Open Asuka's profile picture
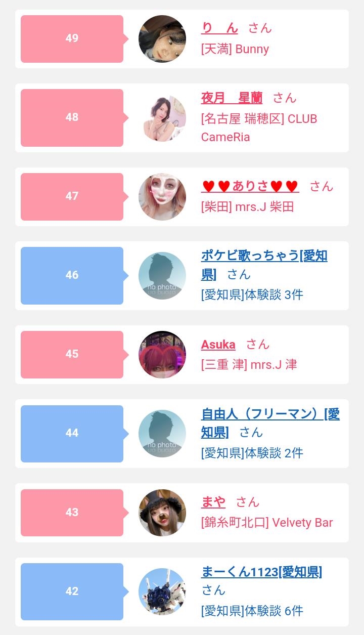 coord(162,355)
